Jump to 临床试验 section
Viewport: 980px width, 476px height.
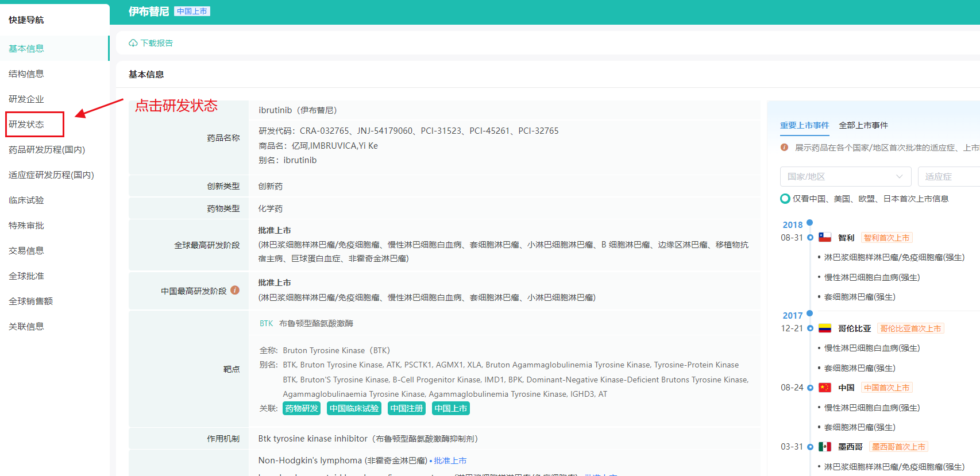click(x=26, y=200)
